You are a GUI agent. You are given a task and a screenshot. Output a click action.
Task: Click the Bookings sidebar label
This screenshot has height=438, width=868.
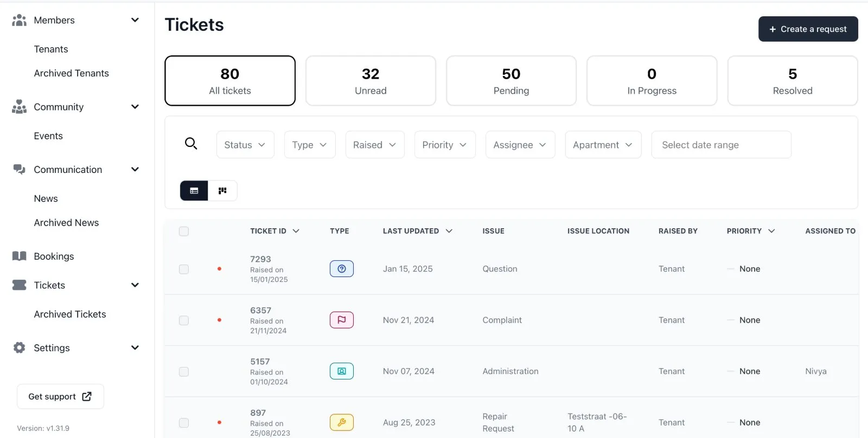(54, 256)
